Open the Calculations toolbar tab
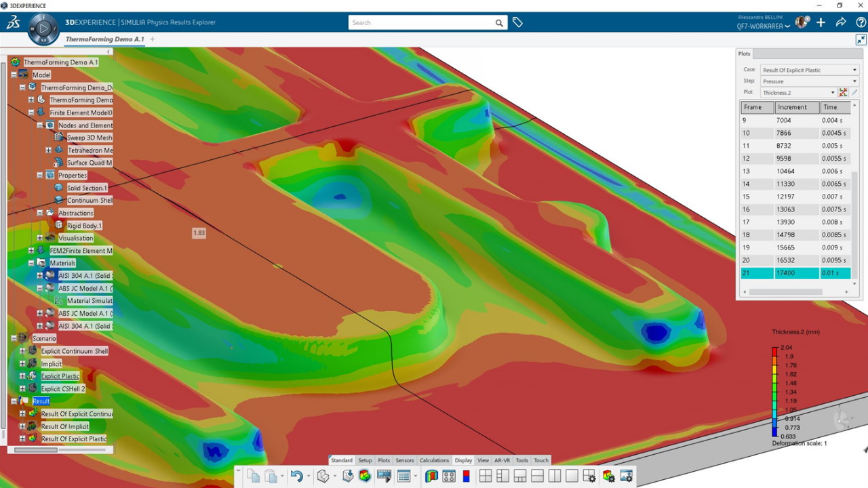The width and height of the screenshot is (868, 488). [434, 460]
